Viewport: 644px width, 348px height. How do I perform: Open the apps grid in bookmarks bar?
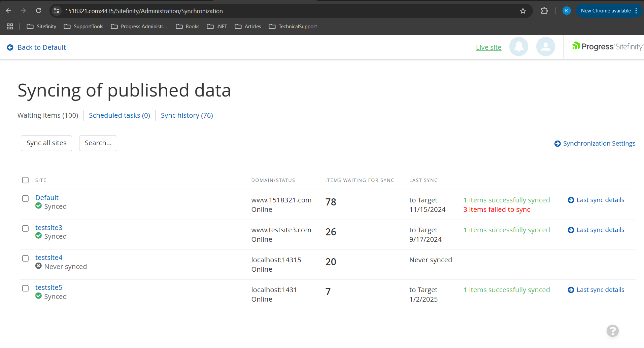[x=10, y=26]
